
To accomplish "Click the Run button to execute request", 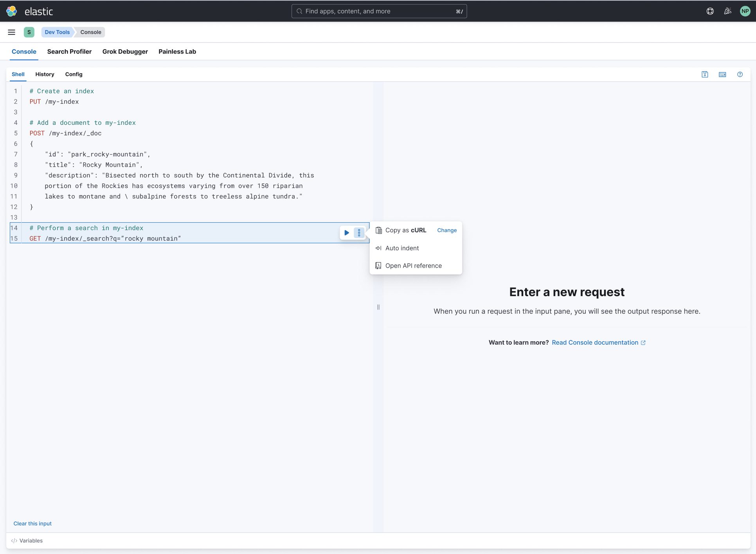I will tap(346, 232).
